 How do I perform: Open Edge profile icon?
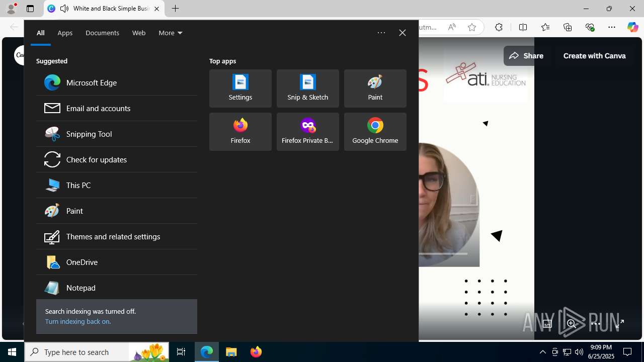click(11, 9)
